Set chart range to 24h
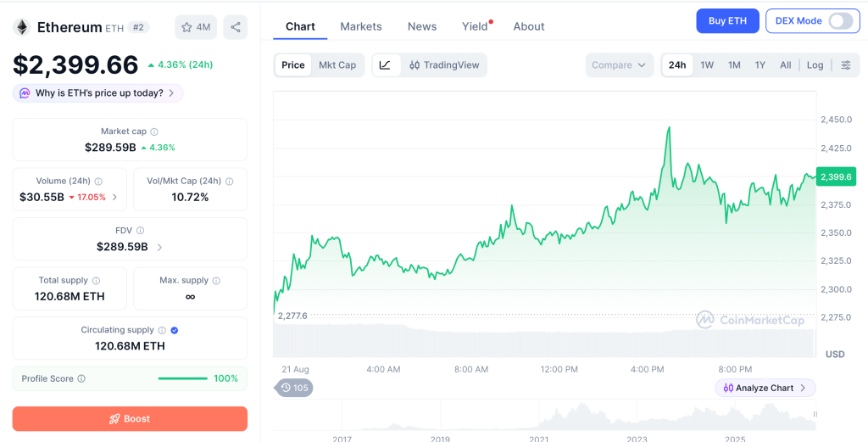 (677, 64)
